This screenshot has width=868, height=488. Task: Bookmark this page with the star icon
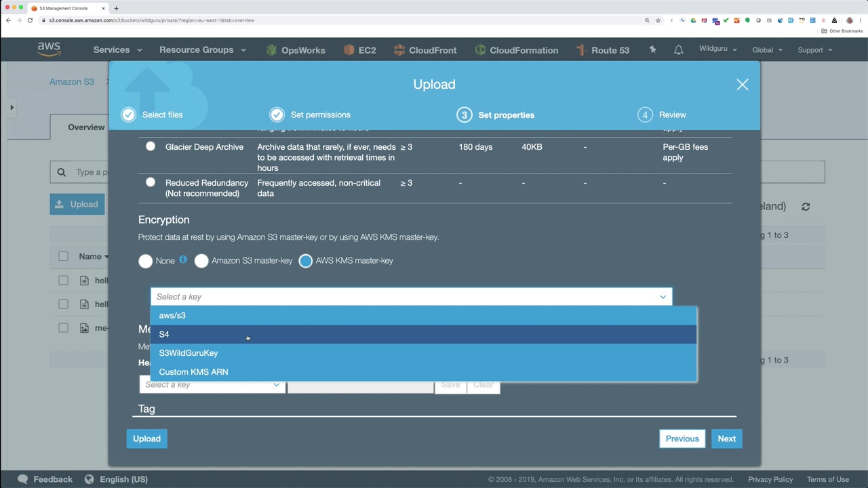tap(658, 20)
